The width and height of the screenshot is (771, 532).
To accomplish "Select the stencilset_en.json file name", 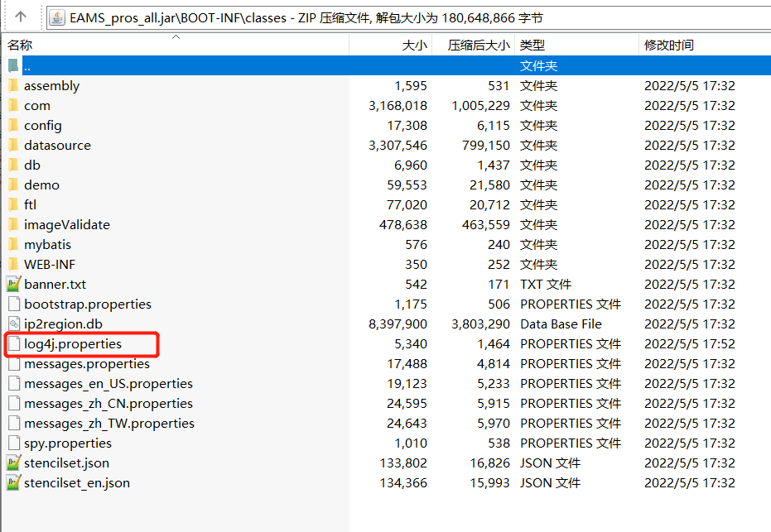I will pyautogui.click(x=77, y=483).
